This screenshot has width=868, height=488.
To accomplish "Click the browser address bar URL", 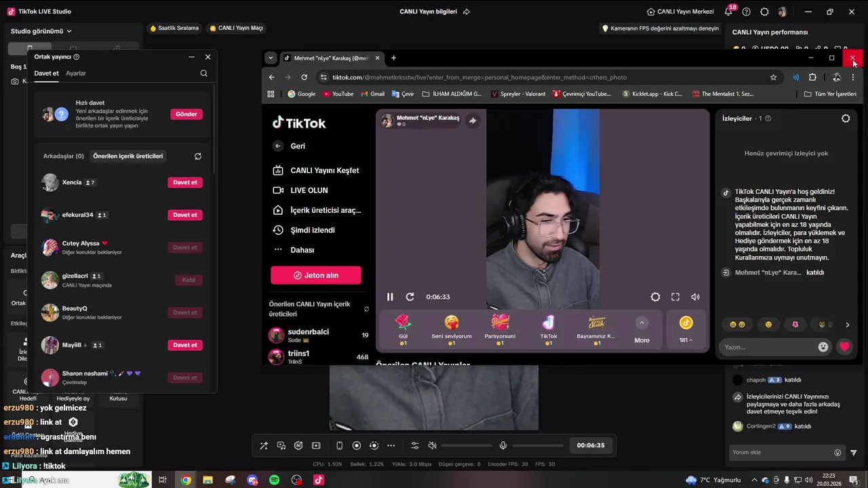I will 479,77.
